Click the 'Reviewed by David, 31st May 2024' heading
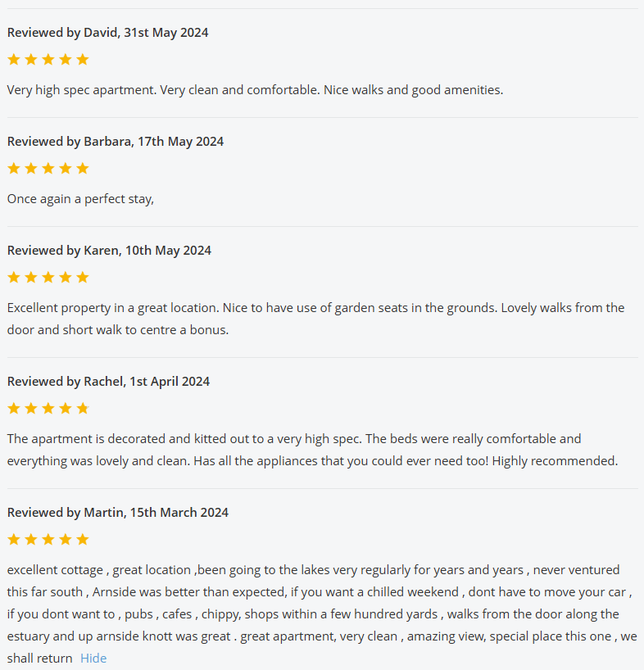The width and height of the screenshot is (644, 670). [107, 33]
